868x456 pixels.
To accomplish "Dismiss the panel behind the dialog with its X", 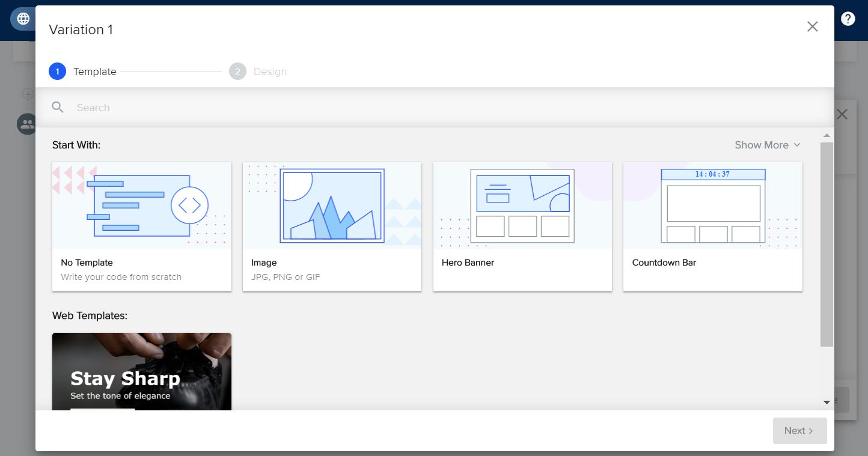I will [842, 114].
